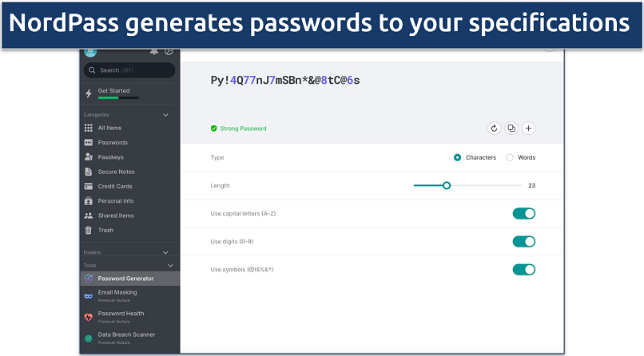Collapse the Categories section

[166, 115]
